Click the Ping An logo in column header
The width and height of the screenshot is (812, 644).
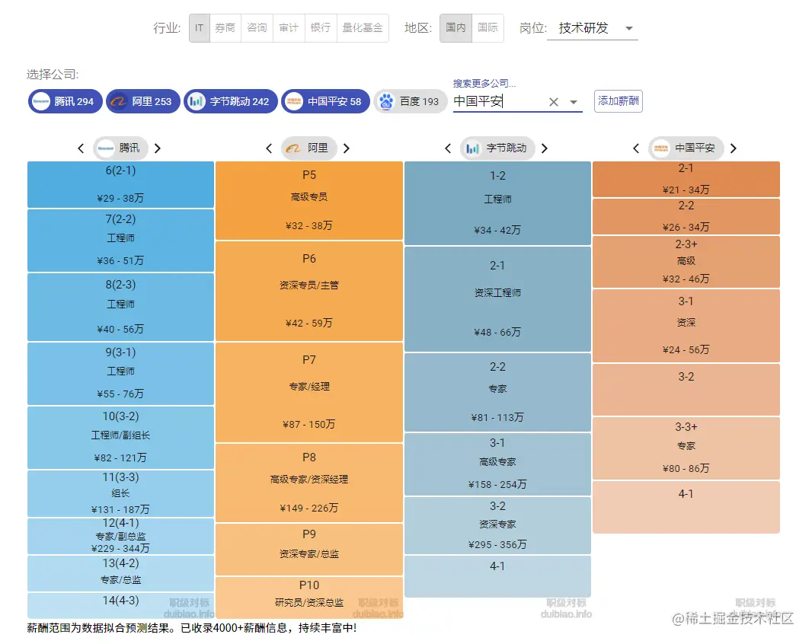(660, 148)
